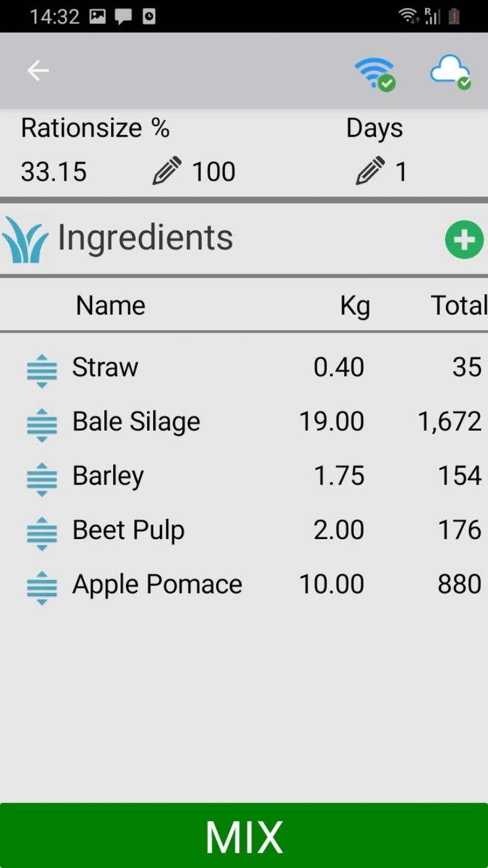Edit the Days value 1
The width and height of the screenshot is (488, 868).
tap(402, 172)
